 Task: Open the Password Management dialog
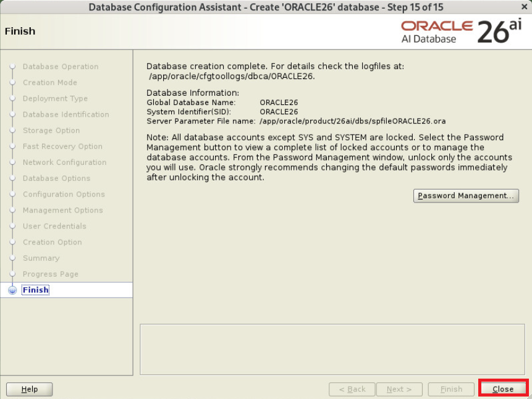(466, 196)
